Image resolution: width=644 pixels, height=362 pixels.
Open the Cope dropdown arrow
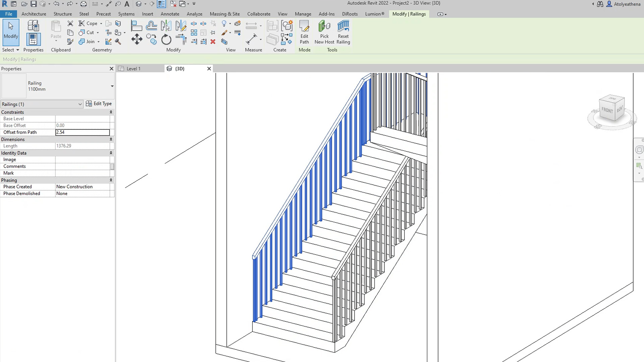coord(101,24)
